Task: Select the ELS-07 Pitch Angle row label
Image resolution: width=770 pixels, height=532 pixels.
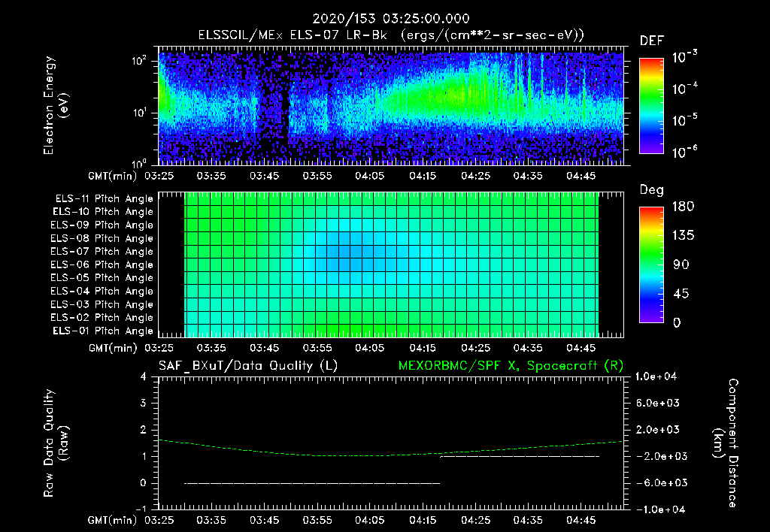Action: point(102,252)
